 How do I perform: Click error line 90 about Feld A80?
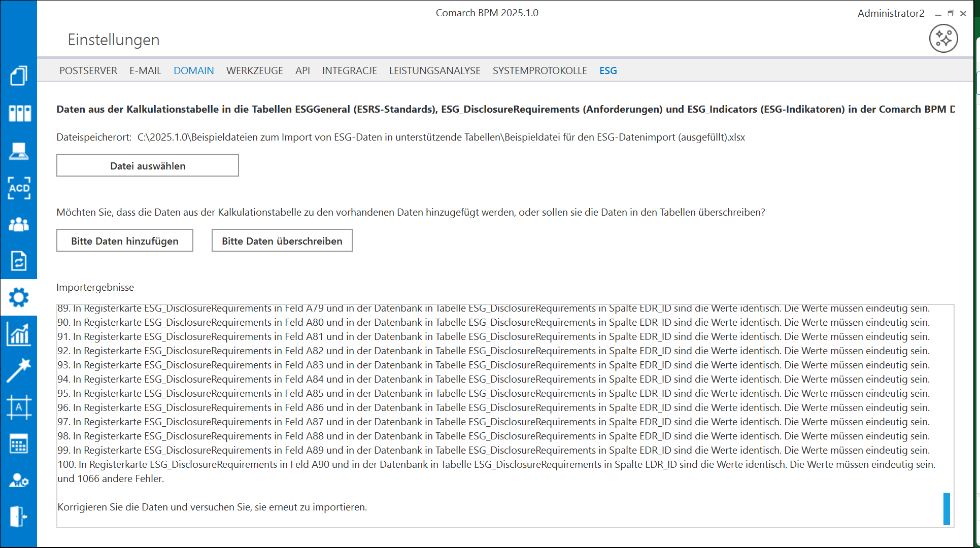pos(494,322)
